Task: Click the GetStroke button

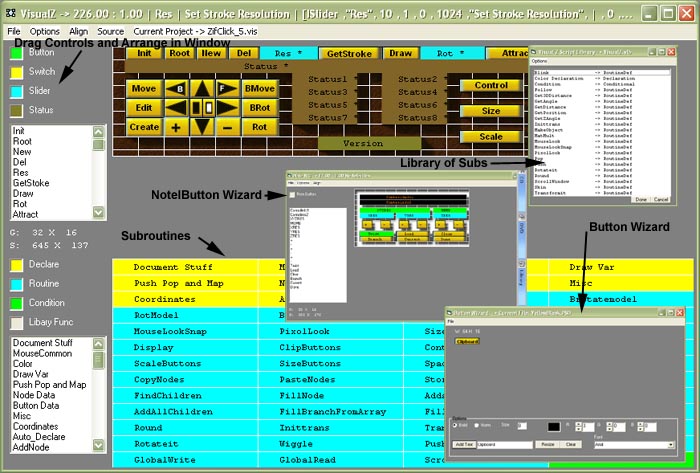Action: (349, 53)
